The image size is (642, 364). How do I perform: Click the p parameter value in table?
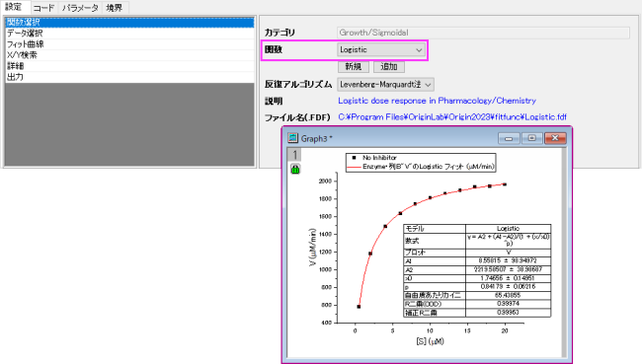coord(508,287)
